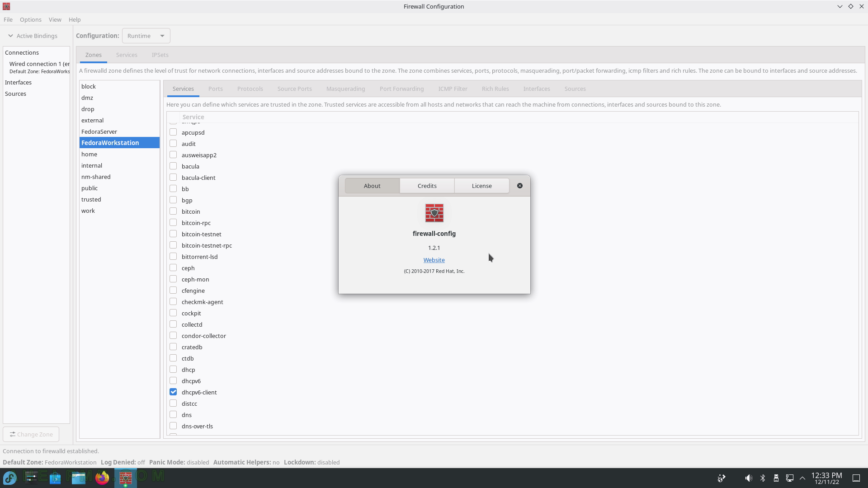The image size is (868, 488).
Task: Close the About dialog with the X icon
Action: pos(520,186)
